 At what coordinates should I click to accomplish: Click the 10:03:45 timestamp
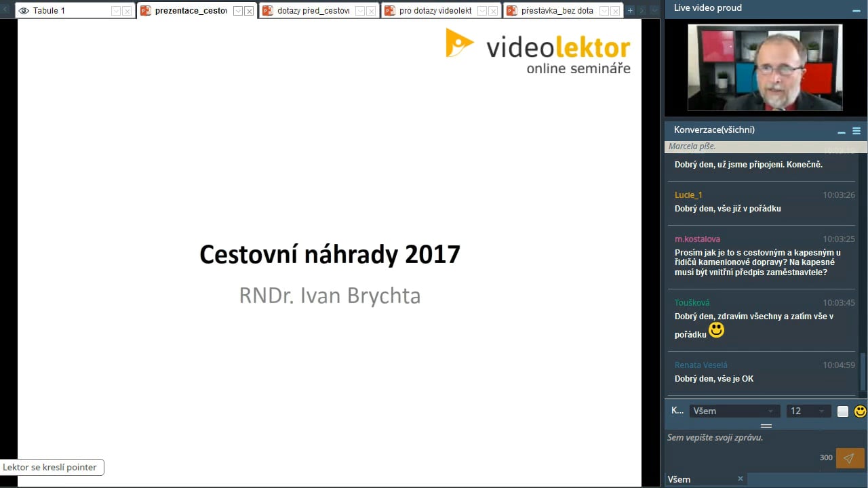pos(839,303)
